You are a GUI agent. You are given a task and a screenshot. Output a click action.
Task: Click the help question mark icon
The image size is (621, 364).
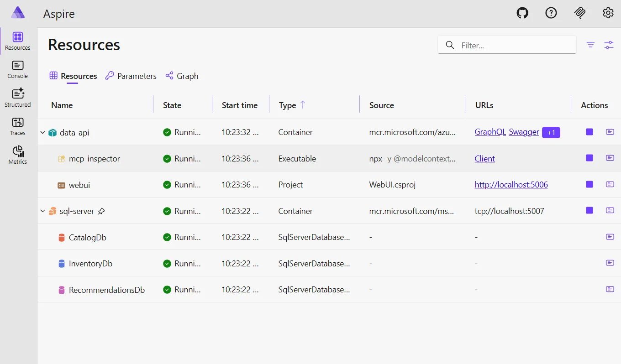pos(551,13)
